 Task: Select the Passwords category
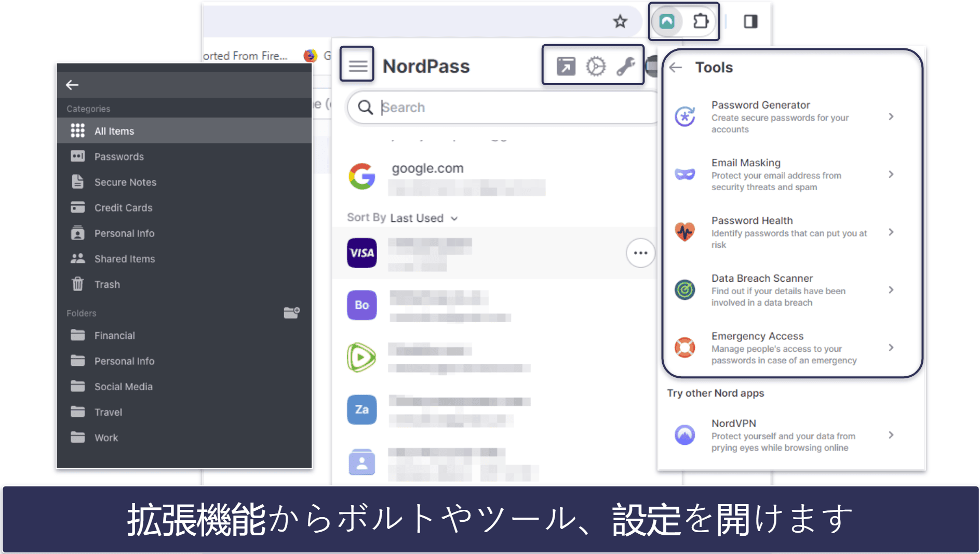click(x=184, y=156)
